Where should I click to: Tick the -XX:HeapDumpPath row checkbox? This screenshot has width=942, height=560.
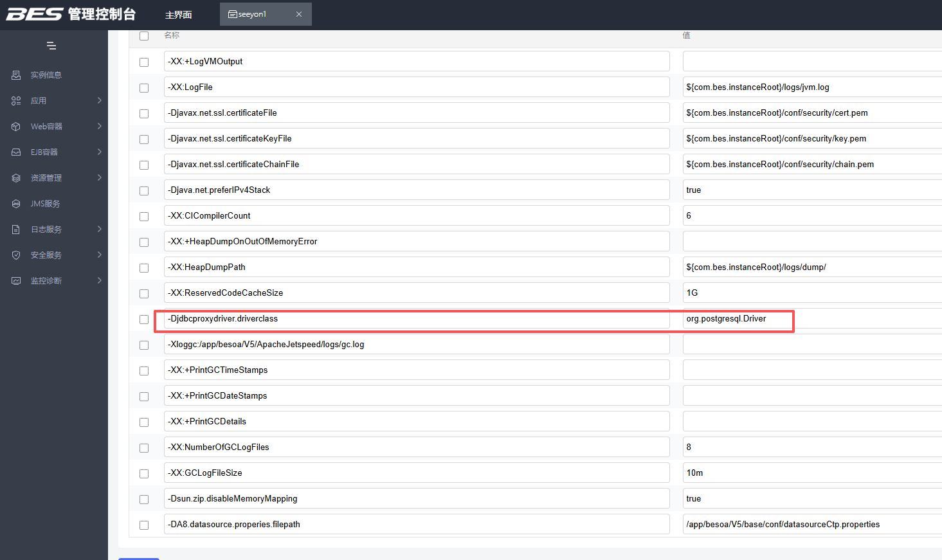click(144, 268)
